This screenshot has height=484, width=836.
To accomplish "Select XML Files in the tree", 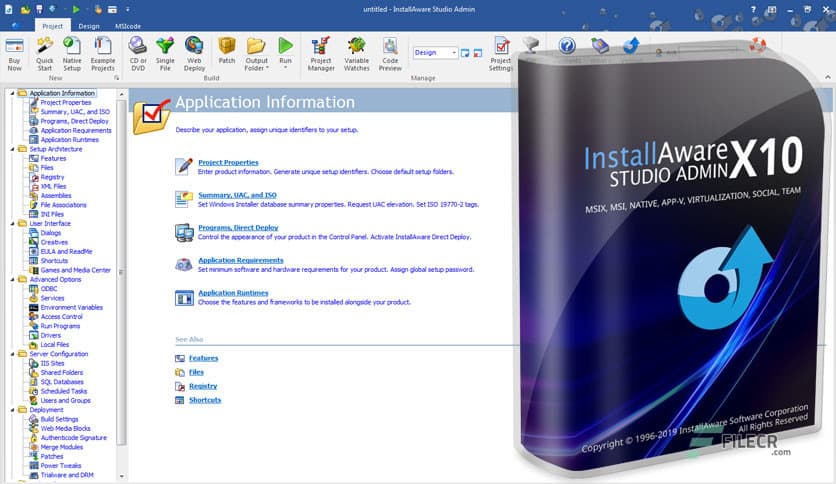I will coord(53,187).
